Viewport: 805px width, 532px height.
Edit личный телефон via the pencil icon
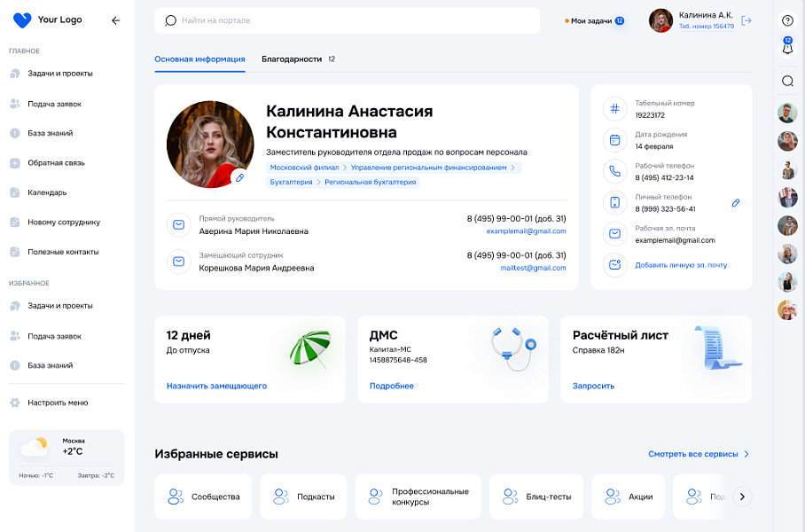[x=735, y=202]
